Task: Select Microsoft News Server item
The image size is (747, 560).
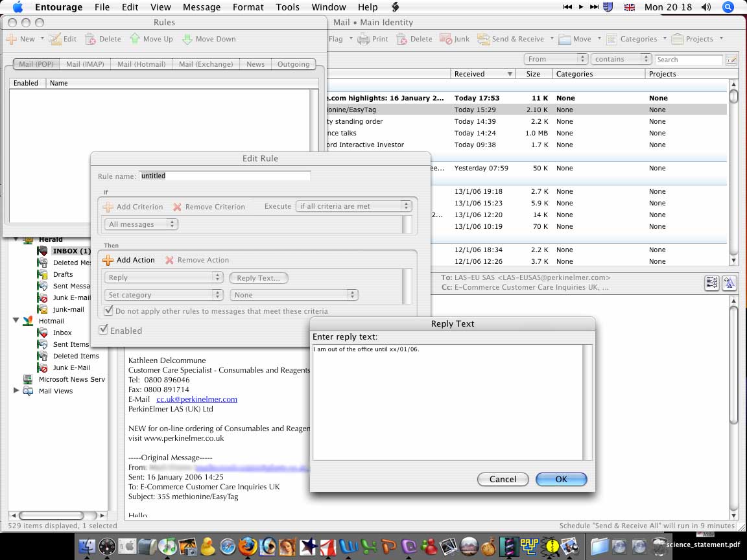Action: pos(71,380)
